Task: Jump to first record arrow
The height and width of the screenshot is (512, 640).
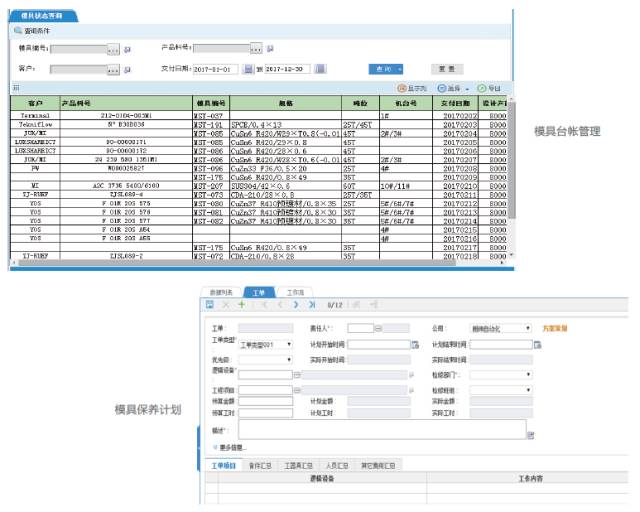Action: (x=264, y=305)
